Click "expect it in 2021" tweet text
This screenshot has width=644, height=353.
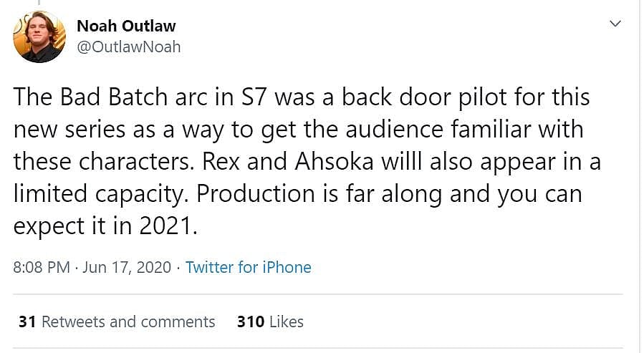click(x=102, y=226)
